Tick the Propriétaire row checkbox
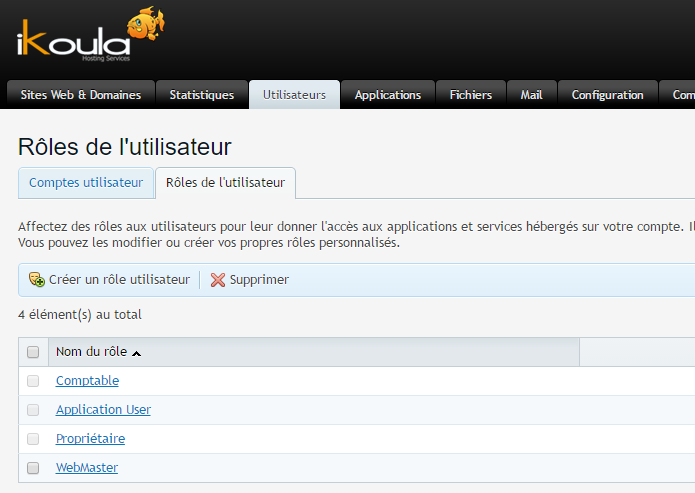The width and height of the screenshot is (695, 493). pyautogui.click(x=33, y=439)
